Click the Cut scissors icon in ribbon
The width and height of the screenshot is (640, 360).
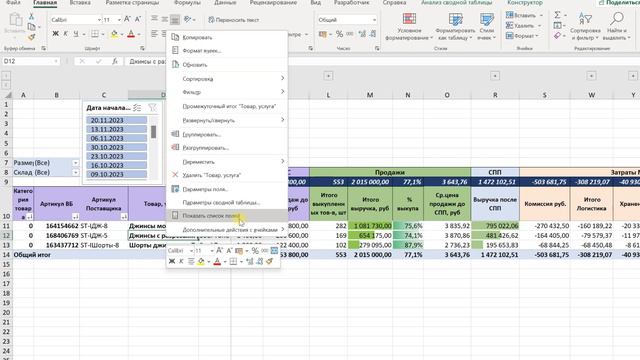(x=31, y=17)
